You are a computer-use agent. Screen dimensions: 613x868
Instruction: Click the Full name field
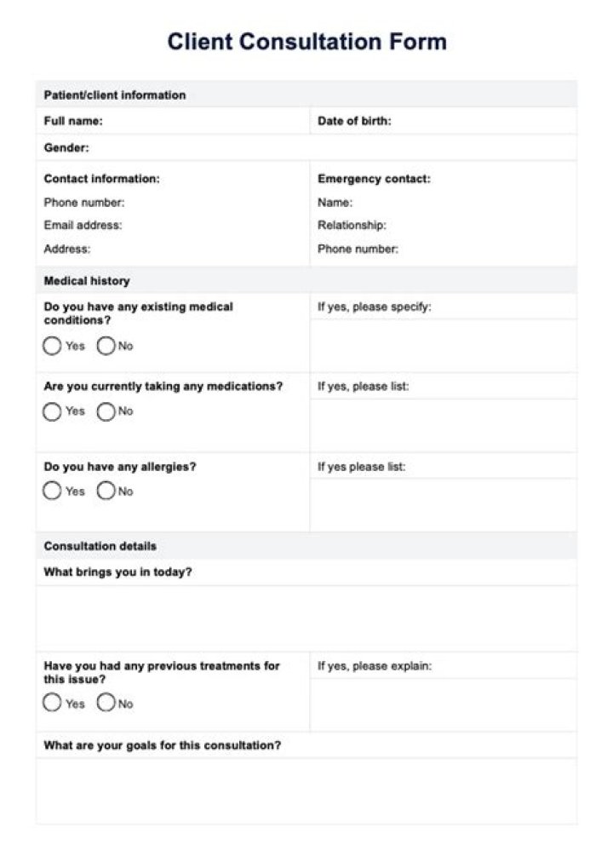[204, 121]
